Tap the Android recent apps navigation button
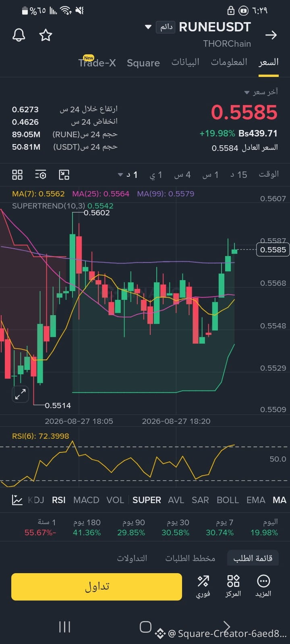This screenshot has height=644, width=290. tap(64, 627)
